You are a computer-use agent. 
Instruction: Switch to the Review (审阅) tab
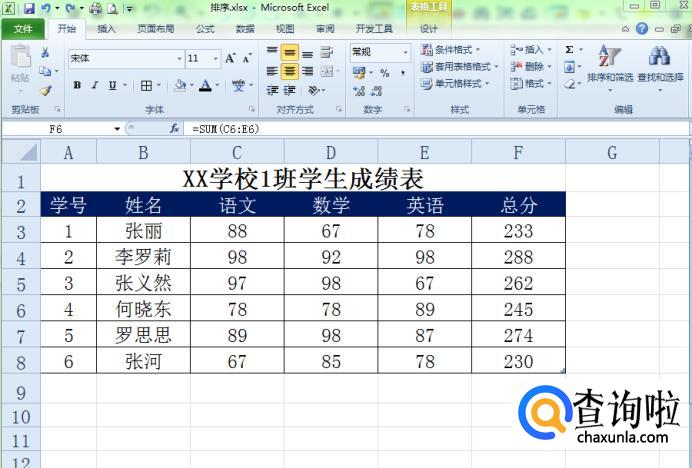[x=325, y=29]
